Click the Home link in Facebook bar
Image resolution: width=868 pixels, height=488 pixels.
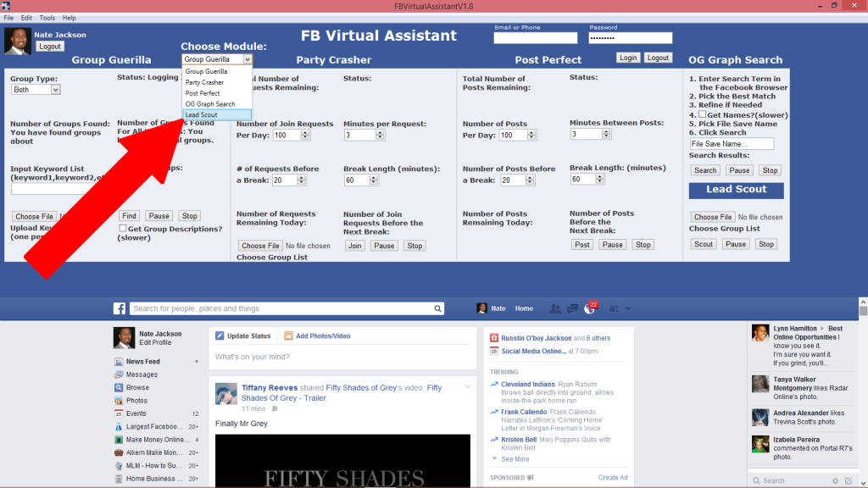pos(524,308)
